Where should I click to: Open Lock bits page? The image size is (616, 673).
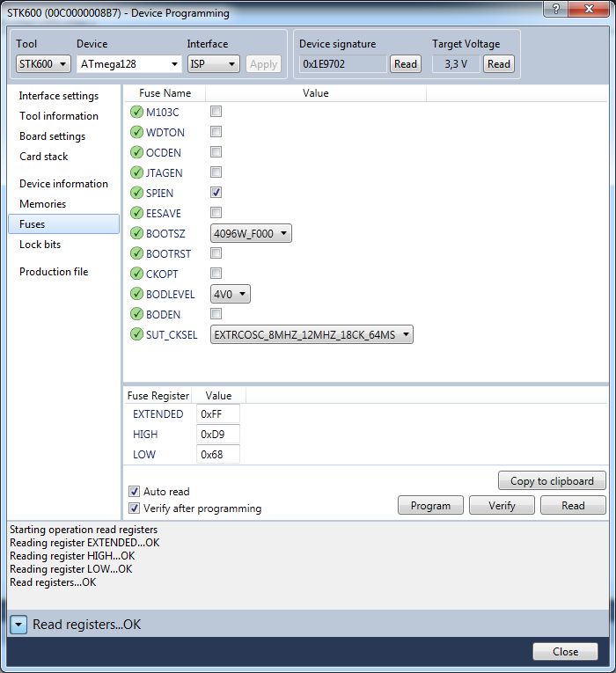coord(40,245)
